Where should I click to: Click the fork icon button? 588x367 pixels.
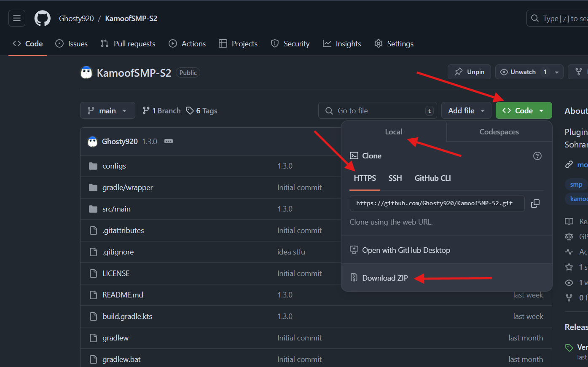(x=579, y=72)
